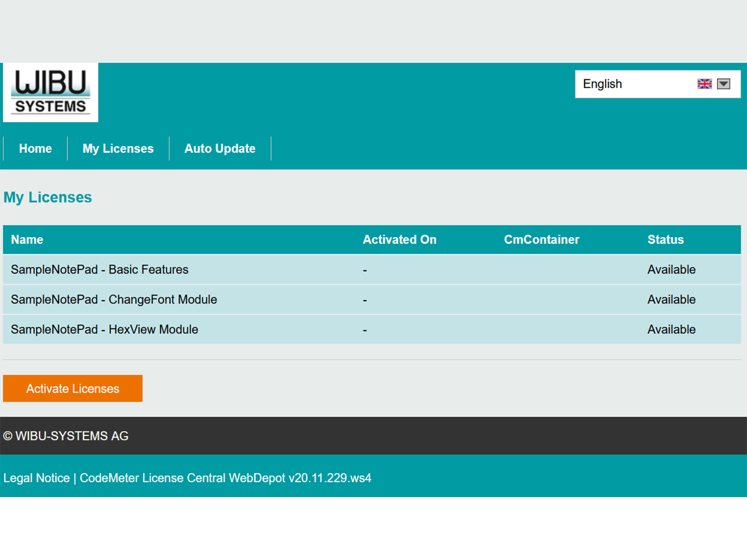Click the Status column header

coord(666,239)
